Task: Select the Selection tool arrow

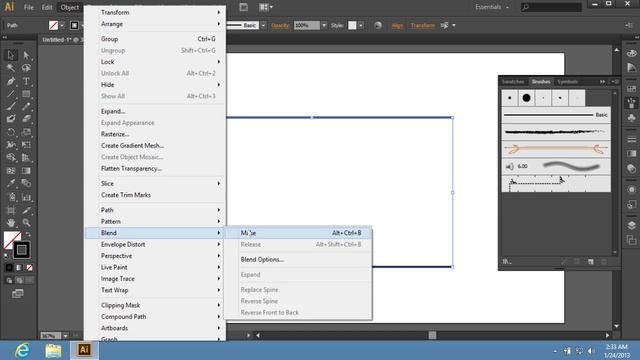Action: point(11,55)
